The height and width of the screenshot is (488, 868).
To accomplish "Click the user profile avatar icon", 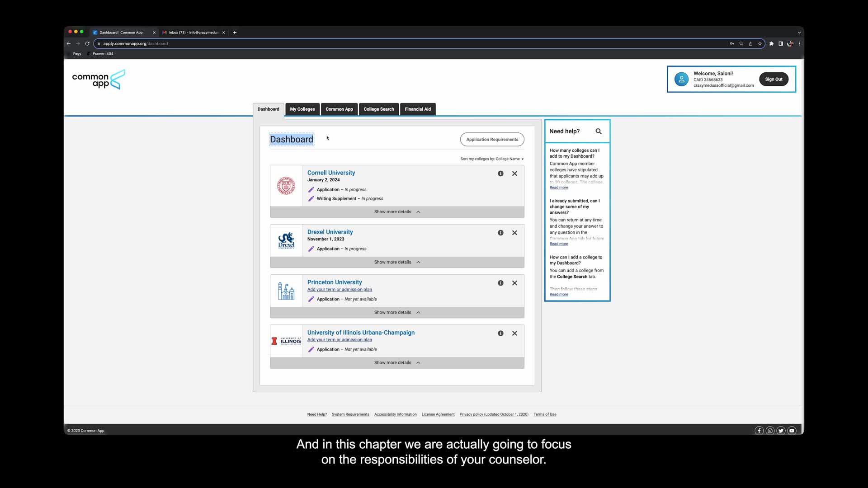I will [x=681, y=80].
